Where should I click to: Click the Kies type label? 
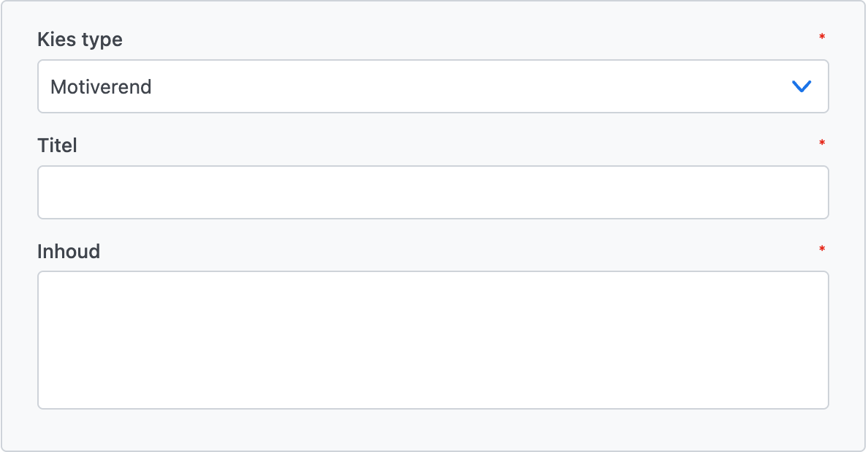click(80, 39)
